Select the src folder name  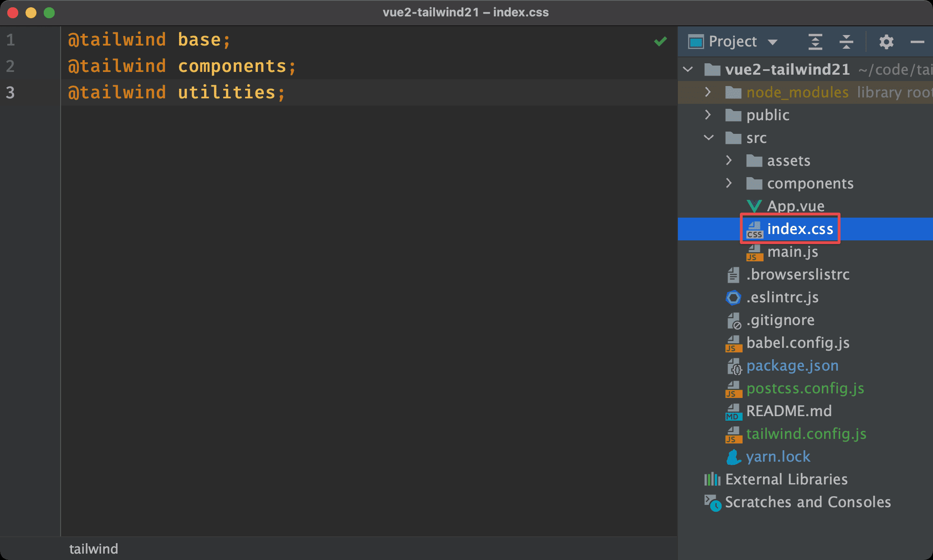(756, 138)
